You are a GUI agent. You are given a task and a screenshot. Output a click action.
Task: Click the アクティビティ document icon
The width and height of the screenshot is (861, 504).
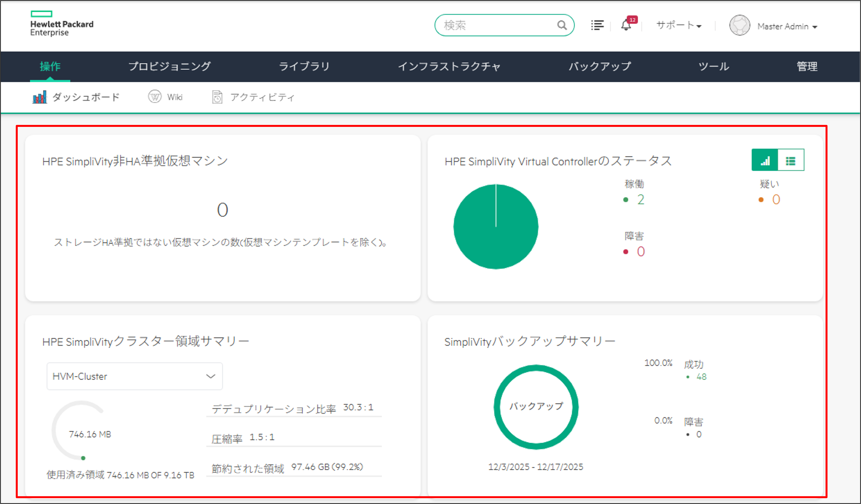[217, 97]
